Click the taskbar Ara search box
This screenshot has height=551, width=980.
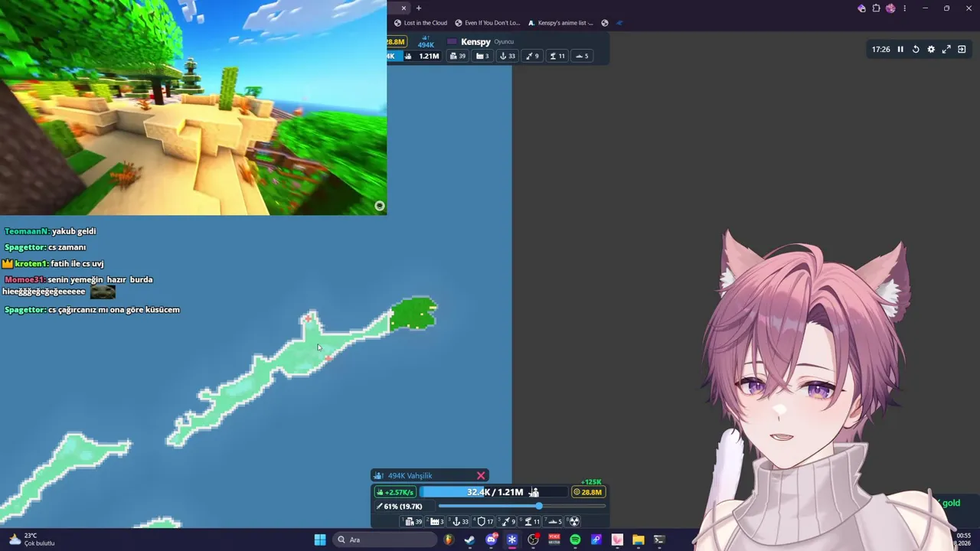point(386,540)
